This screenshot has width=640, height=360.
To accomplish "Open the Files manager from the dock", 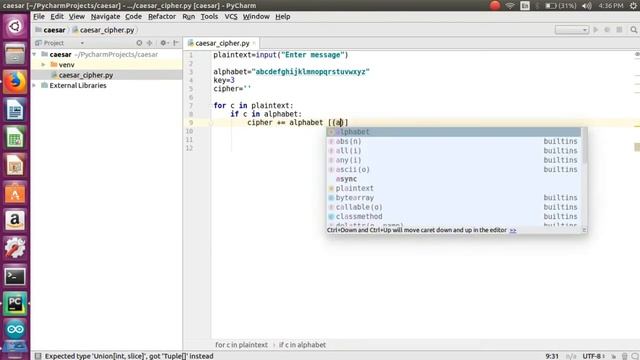I will (x=15, y=54).
